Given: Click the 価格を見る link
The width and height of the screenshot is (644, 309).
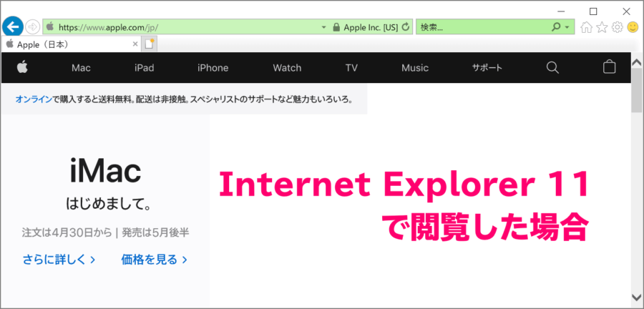Looking at the screenshot, I should tap(154, 260).
